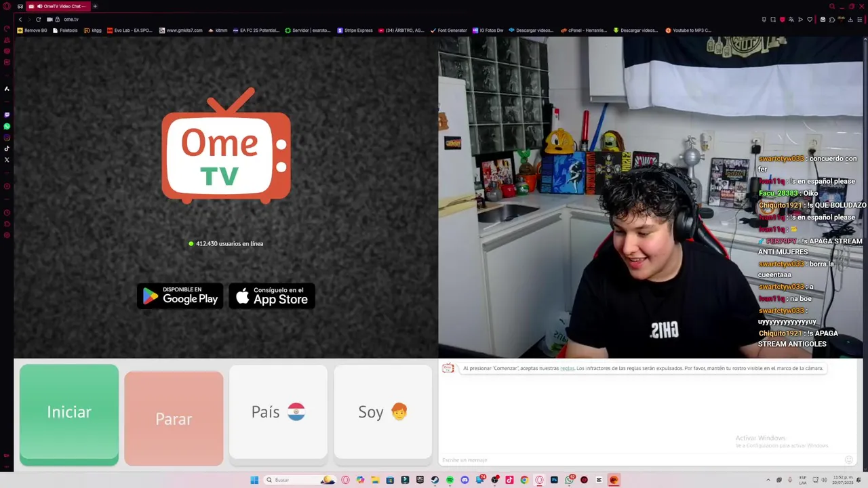The height and width of the screenshot is (488, 868).
Task: Open the Stripe Express bookmark
Action: click(x=355, y=30)
